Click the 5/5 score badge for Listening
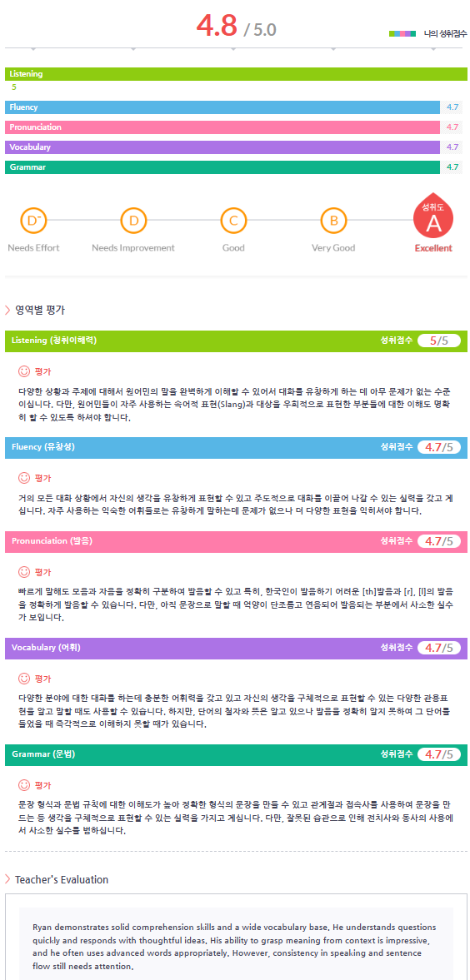 point(438,341)
